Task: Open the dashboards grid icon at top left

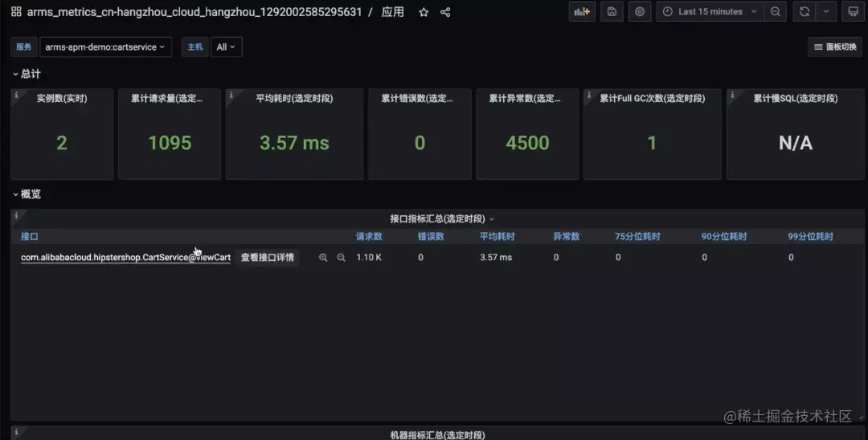Action: 16,11
